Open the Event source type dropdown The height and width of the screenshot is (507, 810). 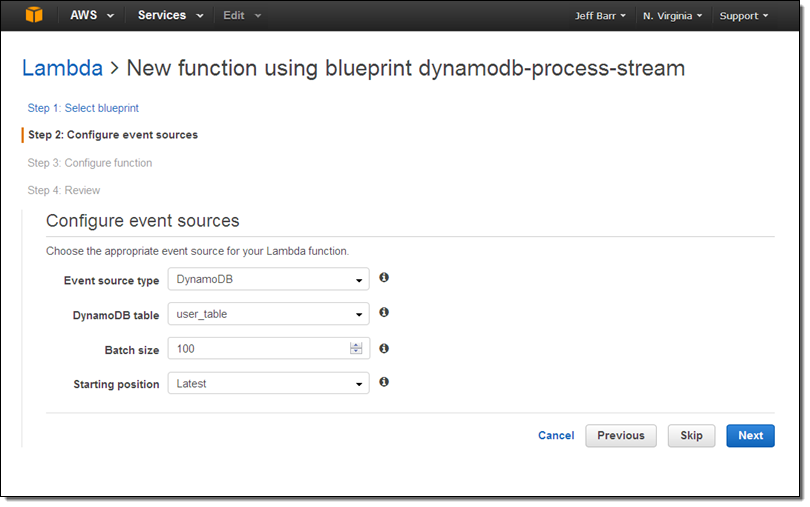coord(268,280)
